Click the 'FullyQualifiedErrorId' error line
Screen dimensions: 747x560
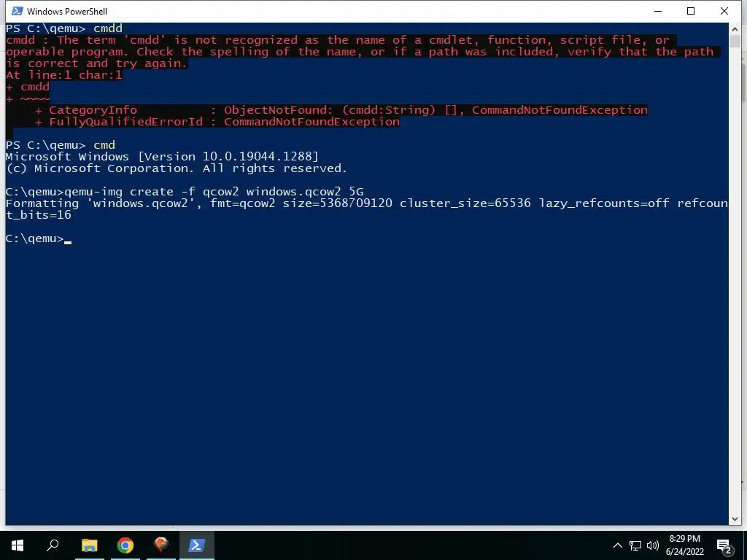point(217,122)
